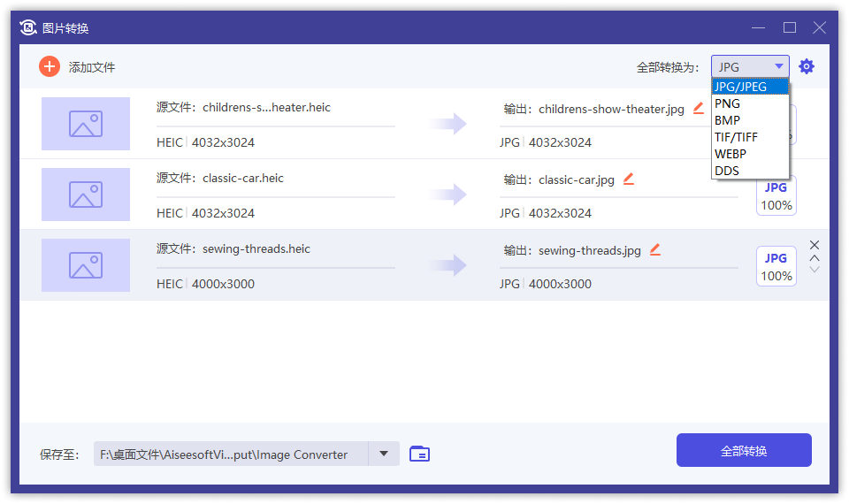Click the save path field

coord(230,454)
